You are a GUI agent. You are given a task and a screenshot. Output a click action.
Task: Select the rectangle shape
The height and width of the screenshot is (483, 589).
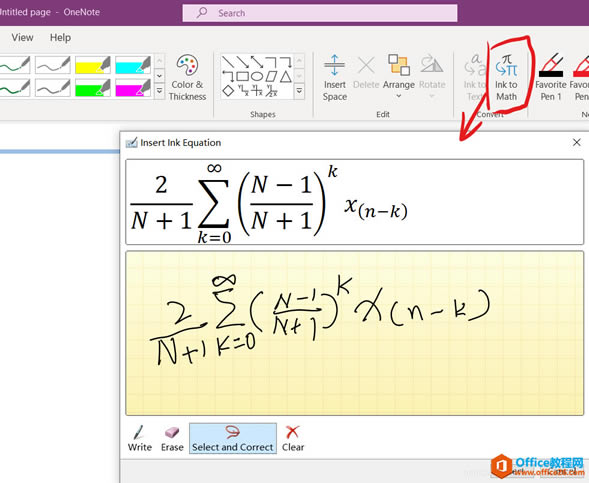(242, 76)
